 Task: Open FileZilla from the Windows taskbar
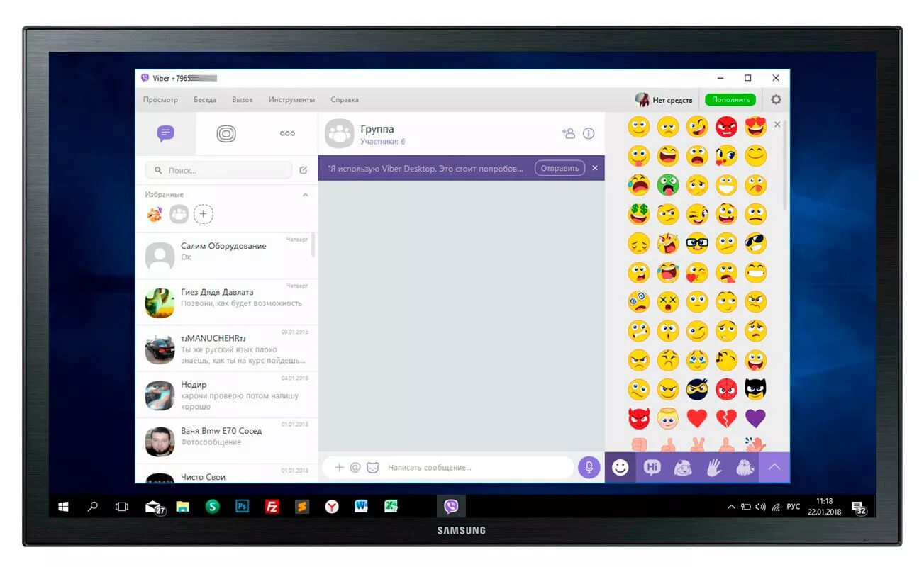[272, 506]
